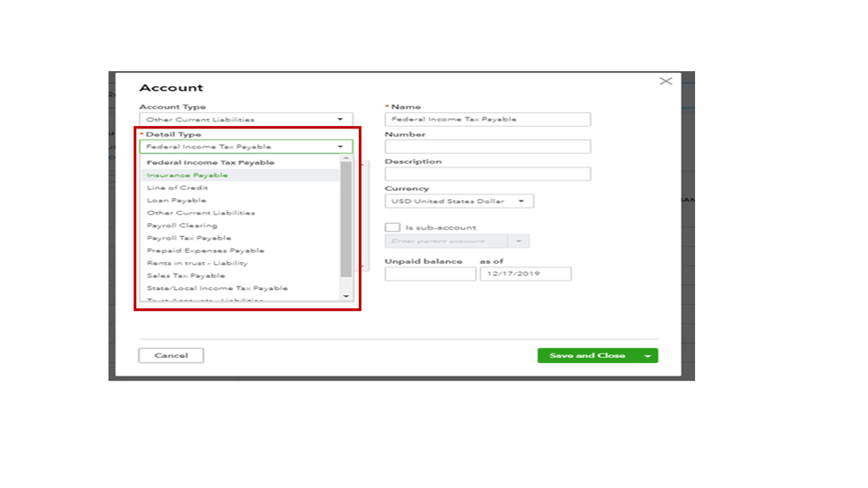The image size is (868, 488).
Task: Select Federal Income Tax Payable in the list
Action: [210, 162]
